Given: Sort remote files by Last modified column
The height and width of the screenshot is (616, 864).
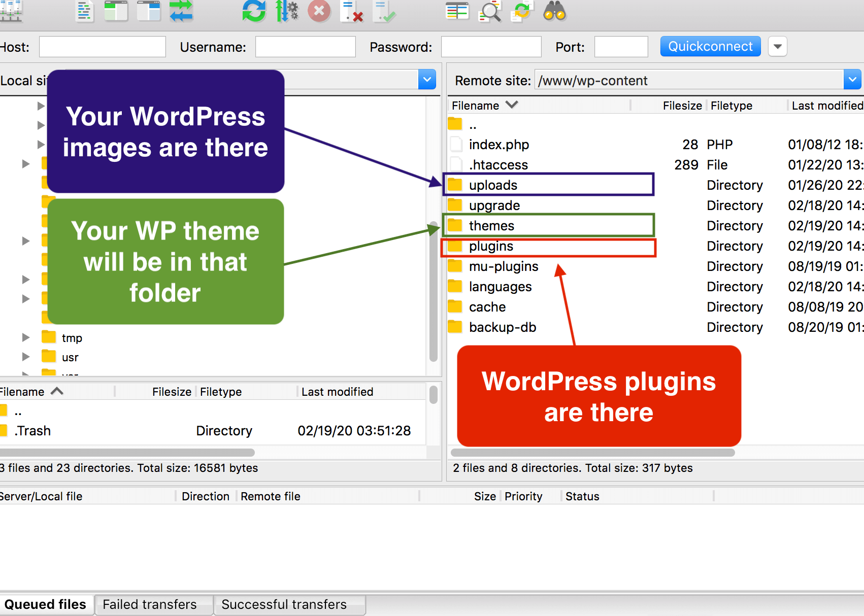Looking at the screenshot, I should [x=826, y=106].
